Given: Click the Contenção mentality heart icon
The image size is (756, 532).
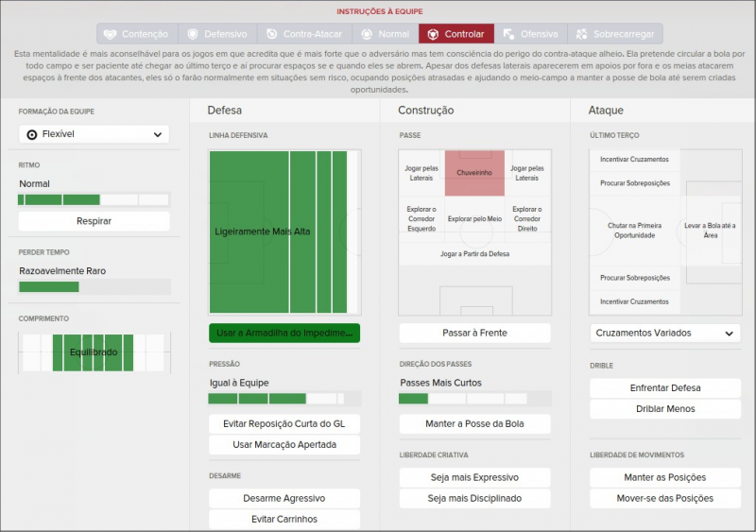Looking at the screenshot, I should pos(111,34).
